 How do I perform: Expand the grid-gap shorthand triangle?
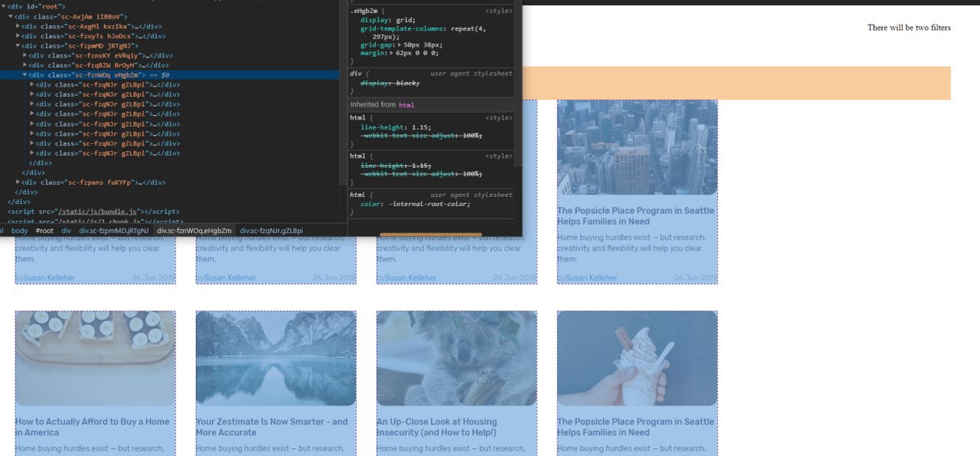point(400,44)
